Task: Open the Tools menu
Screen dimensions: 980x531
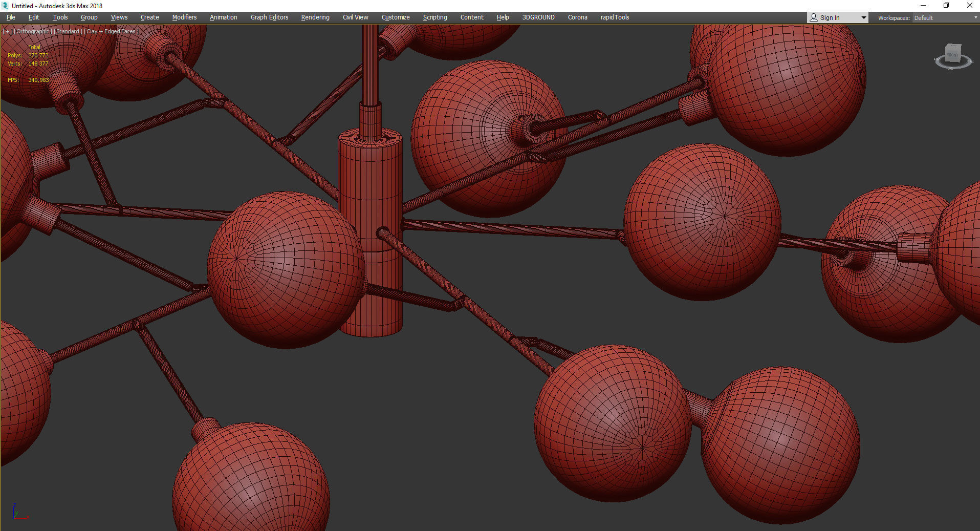Action: point(60,17)
